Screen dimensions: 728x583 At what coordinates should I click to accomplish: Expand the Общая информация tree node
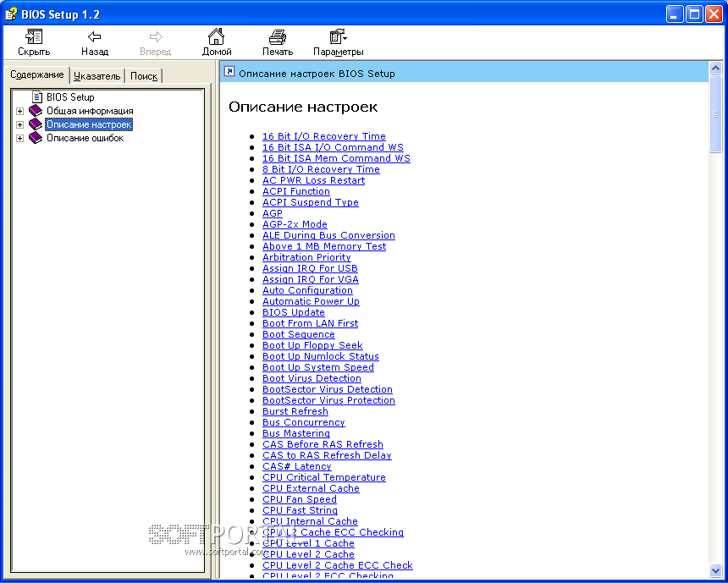[19, 112]
